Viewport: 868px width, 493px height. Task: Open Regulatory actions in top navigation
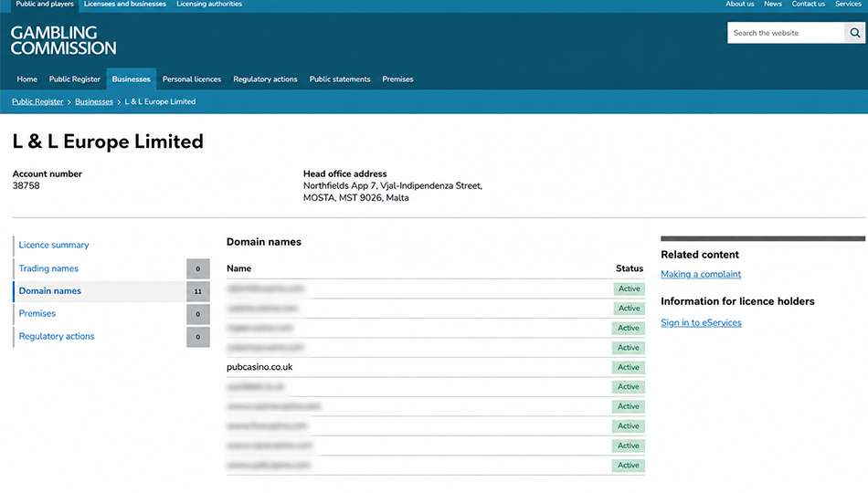[265, 79]
